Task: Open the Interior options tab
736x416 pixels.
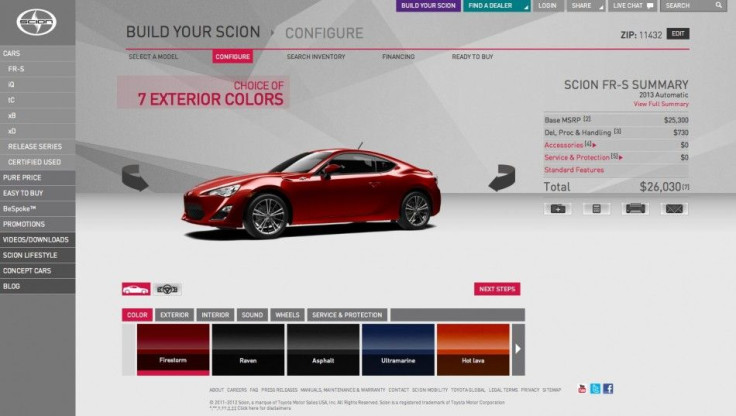Action: (215, 315)
